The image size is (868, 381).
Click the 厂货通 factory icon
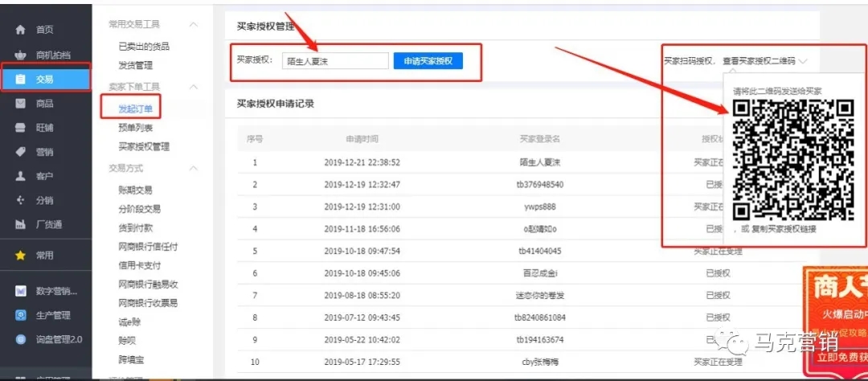(x=21, y=224)
